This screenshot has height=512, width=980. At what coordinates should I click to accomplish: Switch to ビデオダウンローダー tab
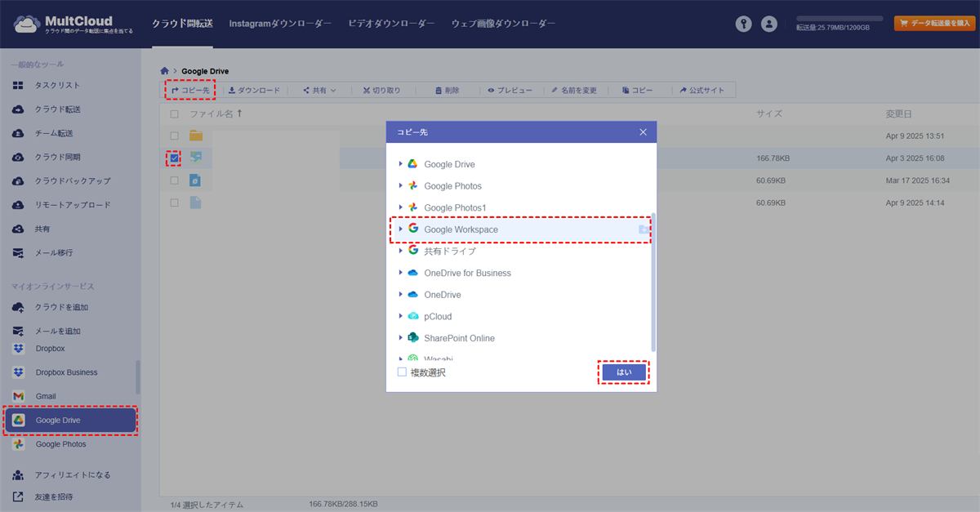point(391,24)
